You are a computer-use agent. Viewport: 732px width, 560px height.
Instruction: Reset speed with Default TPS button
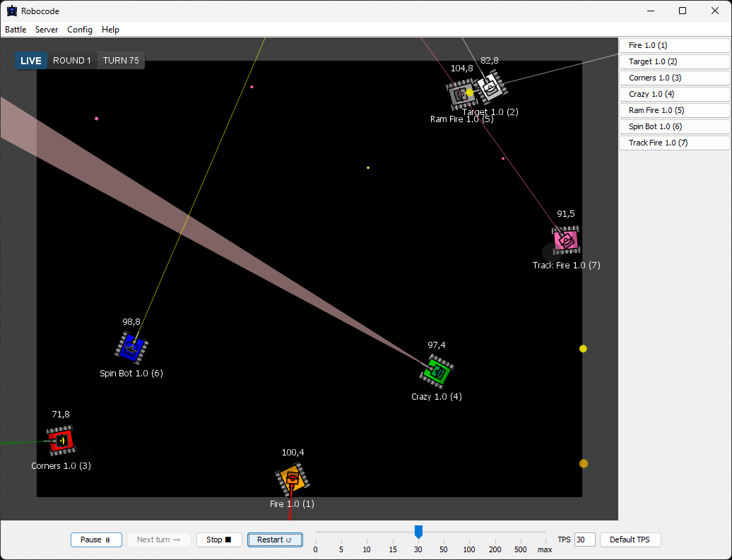[630, 540]
